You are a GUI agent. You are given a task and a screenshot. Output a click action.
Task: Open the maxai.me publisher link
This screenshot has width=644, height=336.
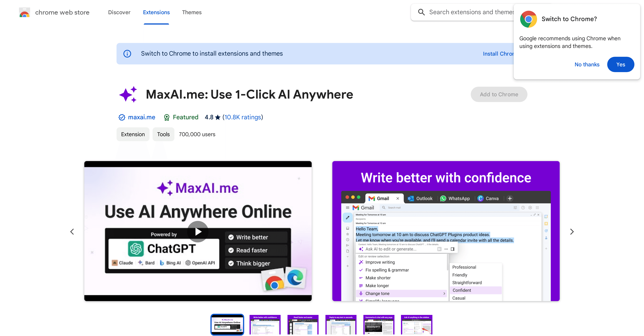click(141, 117)
